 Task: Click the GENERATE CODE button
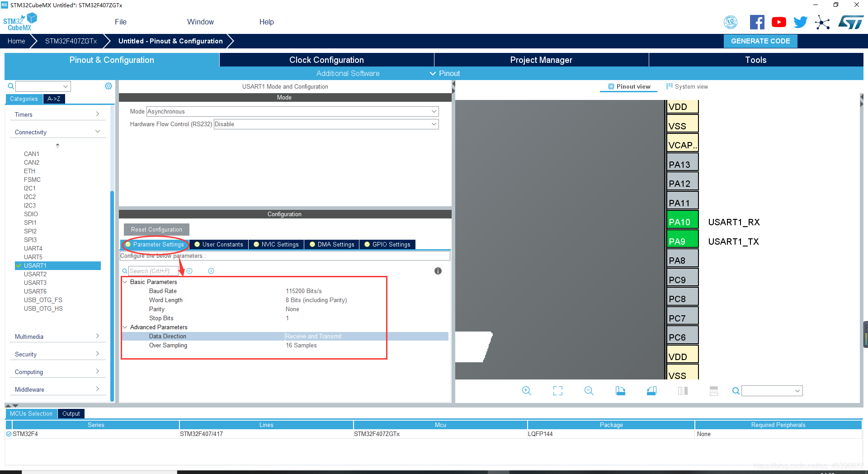760,41
